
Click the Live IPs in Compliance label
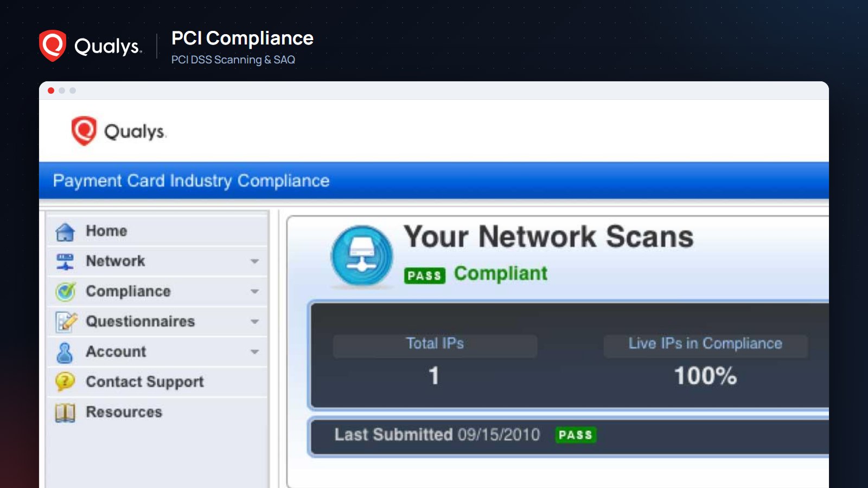tap(705, 344)
